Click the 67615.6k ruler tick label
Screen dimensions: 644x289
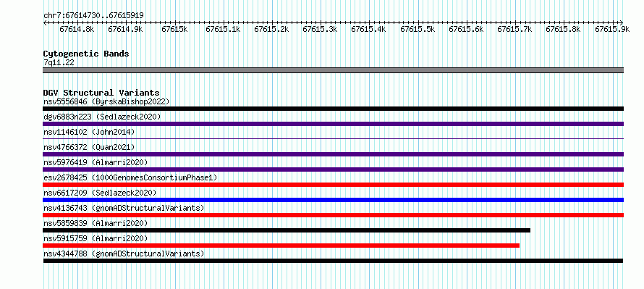[x=466, y=29]
